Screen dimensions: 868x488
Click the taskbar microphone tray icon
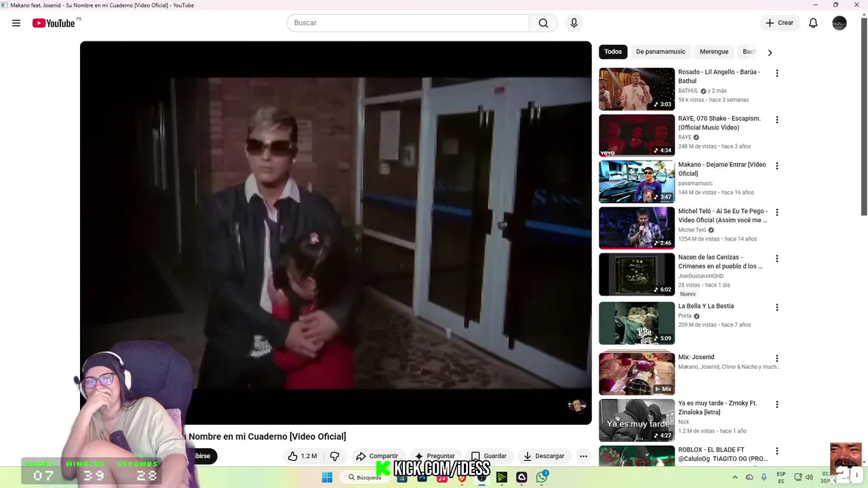pyautogui.click(x=764, y=477)
